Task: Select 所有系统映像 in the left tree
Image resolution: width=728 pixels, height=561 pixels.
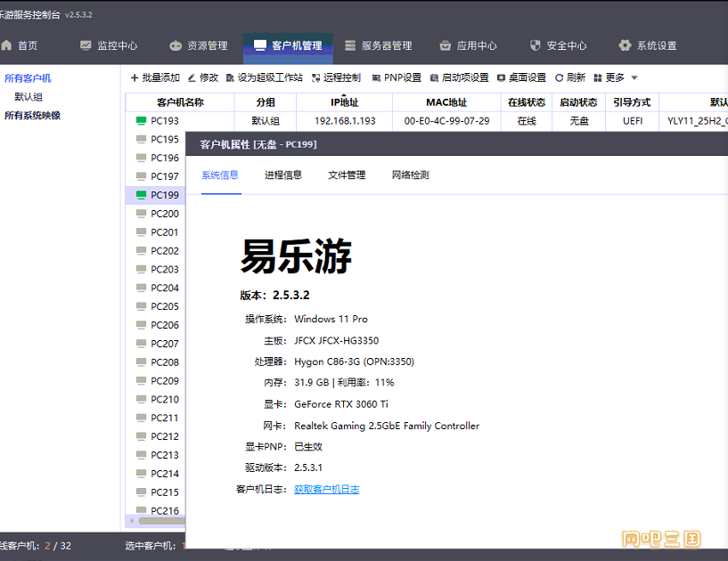Action: click(x=32, y=115)
